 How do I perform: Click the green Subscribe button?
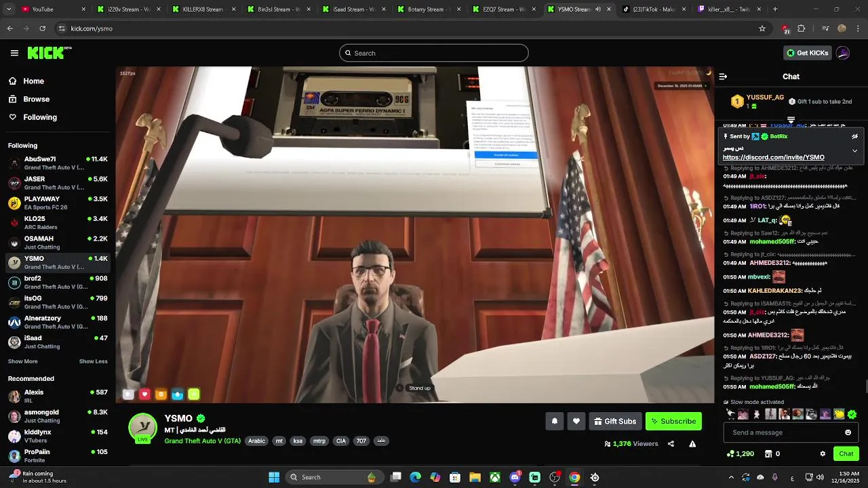pos(673,421)
